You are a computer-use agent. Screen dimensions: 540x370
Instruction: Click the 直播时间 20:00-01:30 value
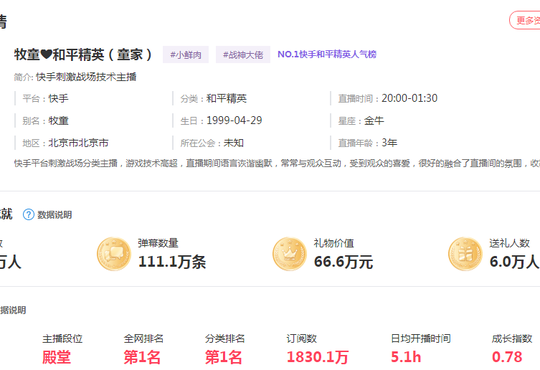click(x=409, y=98)
